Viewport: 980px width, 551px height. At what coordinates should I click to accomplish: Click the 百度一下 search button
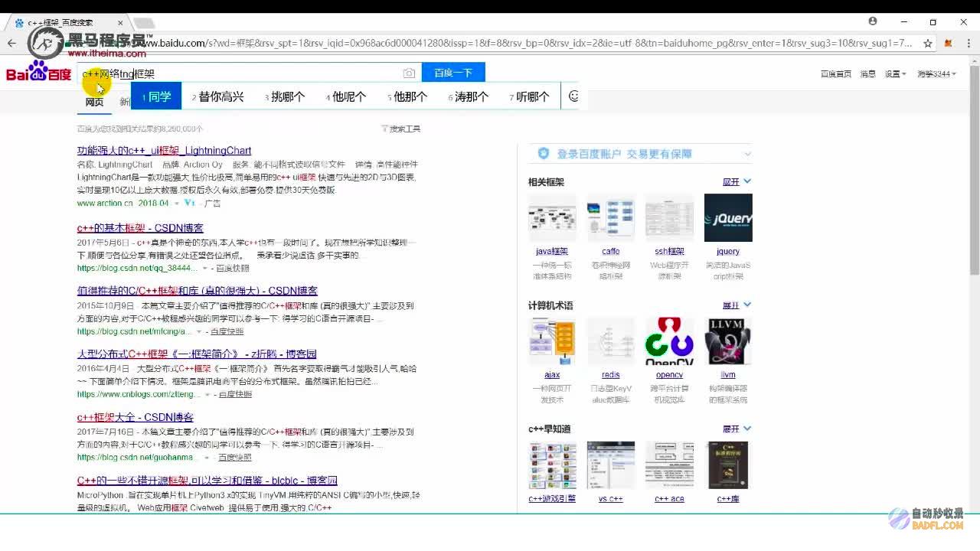coord(453,73)
